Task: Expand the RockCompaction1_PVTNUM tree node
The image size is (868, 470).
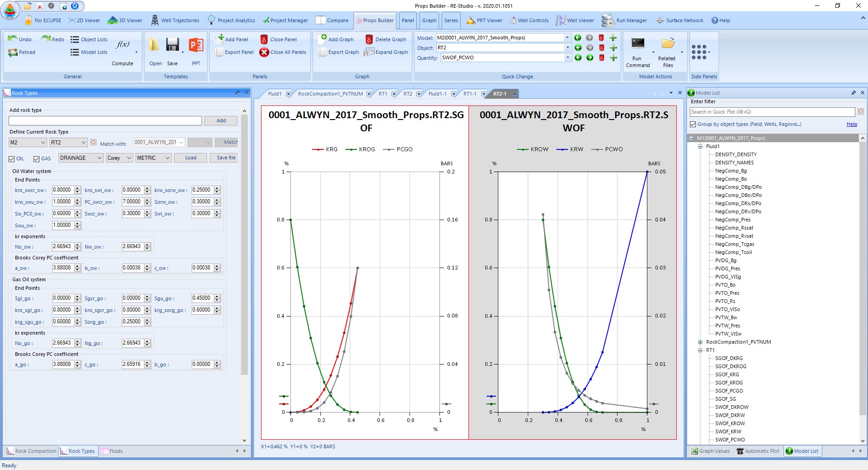Action: coord(700,342)
